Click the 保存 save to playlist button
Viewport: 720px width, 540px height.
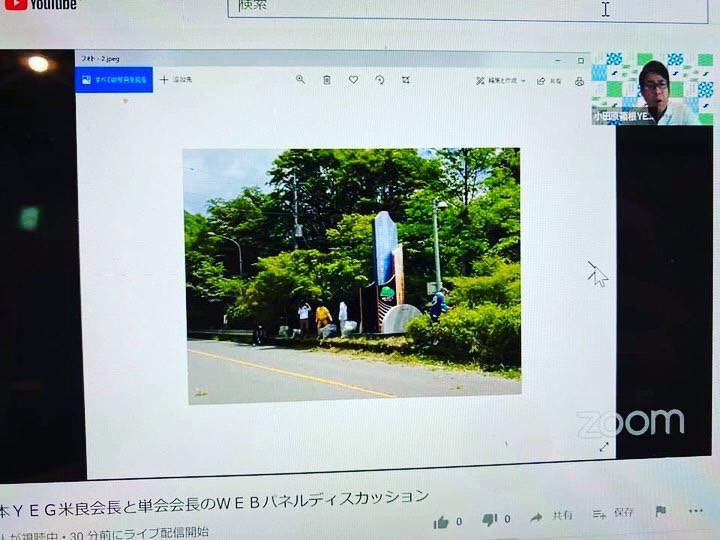[612, 513]
